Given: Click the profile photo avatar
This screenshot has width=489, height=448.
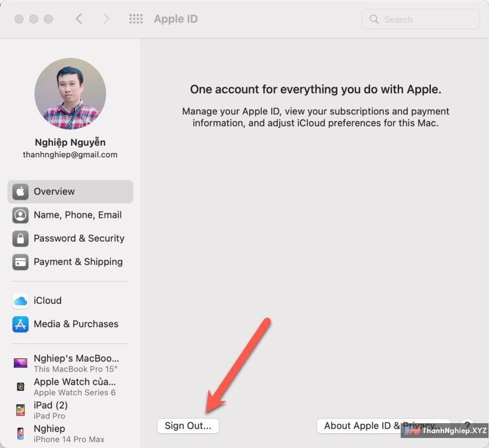Looking at the screenshot, I should click(x=70, y=94).
